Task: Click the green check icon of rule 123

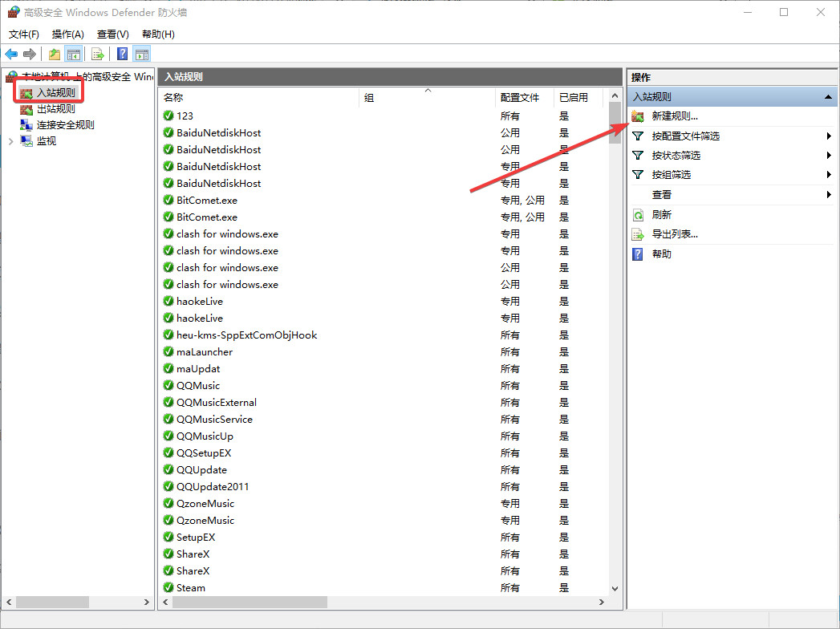Action: [168, 116]
